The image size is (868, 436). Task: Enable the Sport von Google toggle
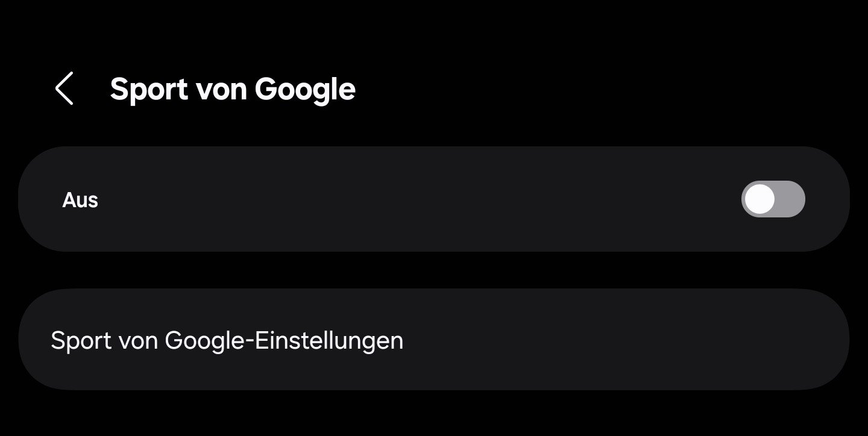(x=773, y=199)
